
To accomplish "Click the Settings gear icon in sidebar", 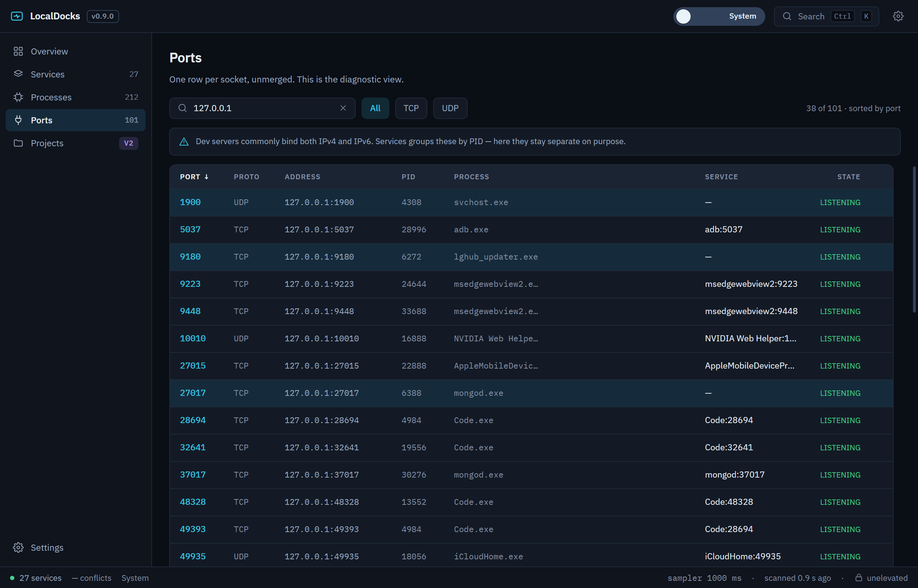I will (x=18, y=547).
